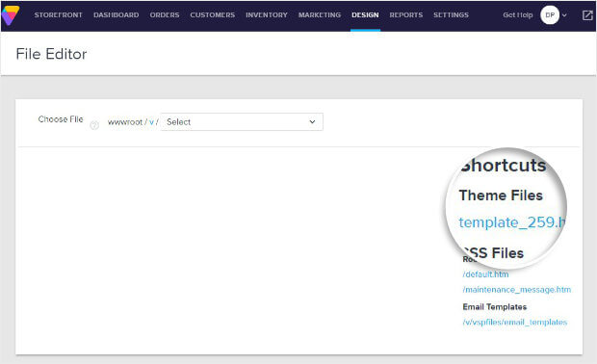Image resolution: width=597 pixels, height=364 pixels.
Task: Click the 'v' folder path link
Action: (x=151, y=122)
